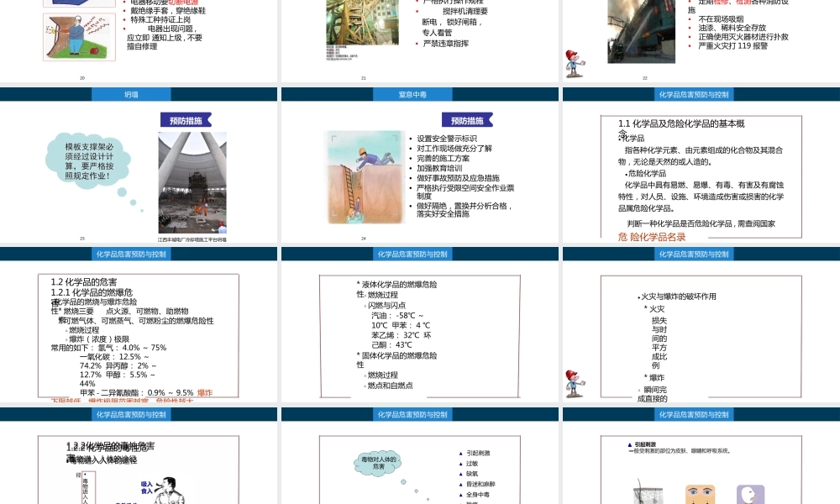Click the tower crane photo on slide 21
Screen dimensions: 840x504
pyautogui.click(x=363, y=22)
